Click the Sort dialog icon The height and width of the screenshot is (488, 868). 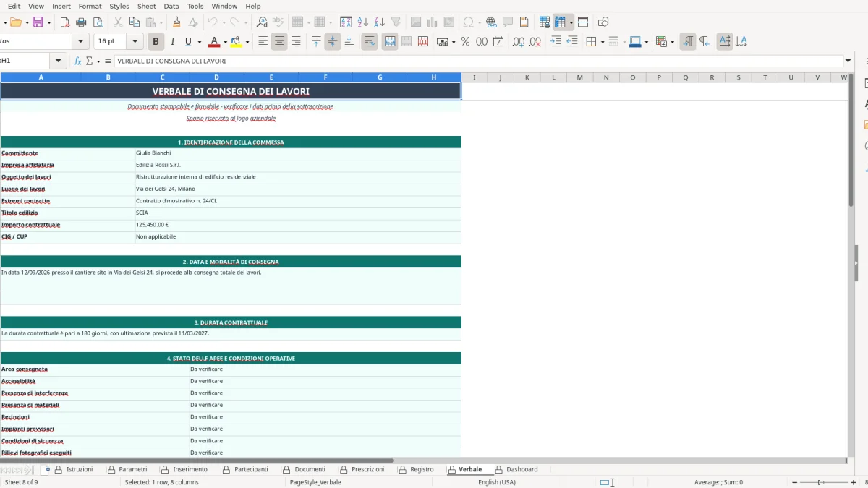346,22
